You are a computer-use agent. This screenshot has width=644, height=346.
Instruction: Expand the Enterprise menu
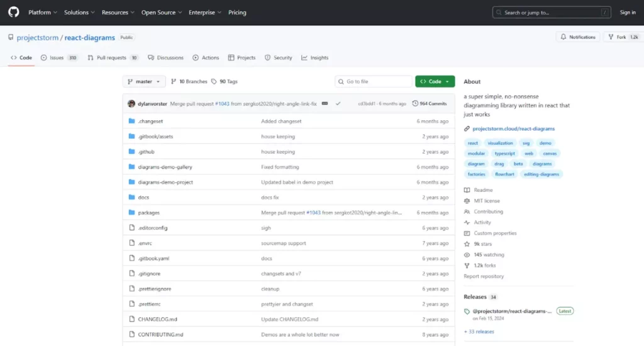coord(205,13)
